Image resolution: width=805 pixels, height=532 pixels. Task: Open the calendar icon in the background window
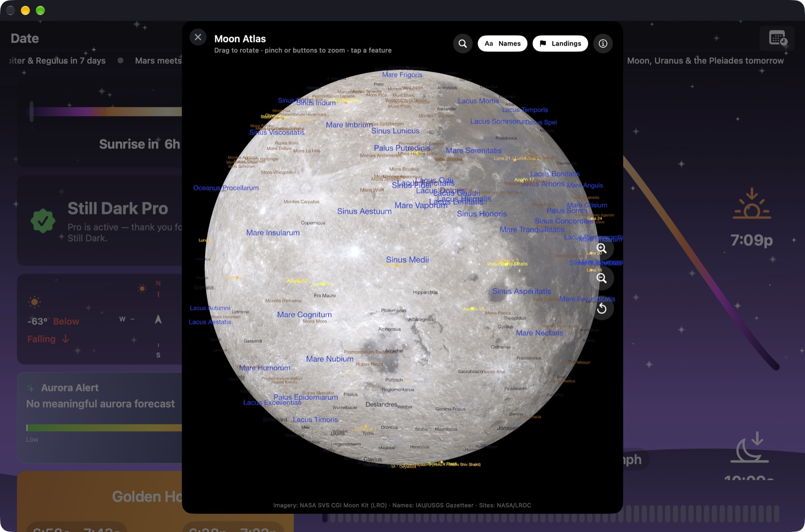[778, 38]
